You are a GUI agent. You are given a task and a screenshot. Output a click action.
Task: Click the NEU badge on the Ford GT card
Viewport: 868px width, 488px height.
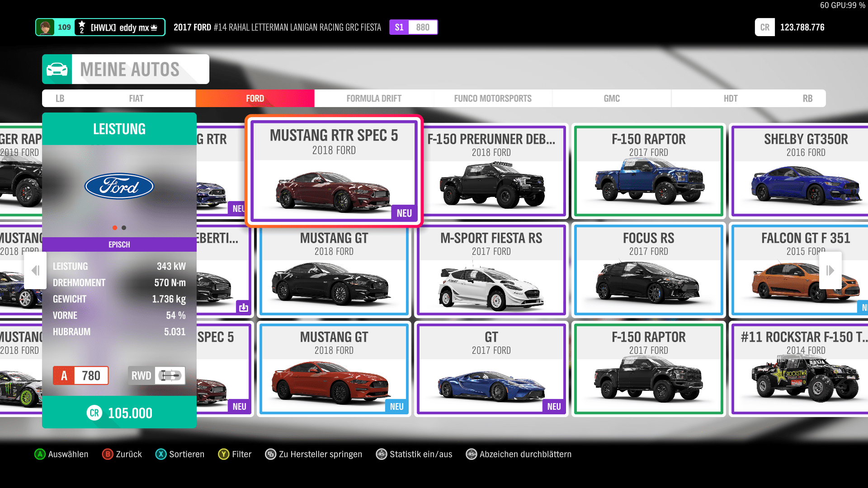pos(554,406)
